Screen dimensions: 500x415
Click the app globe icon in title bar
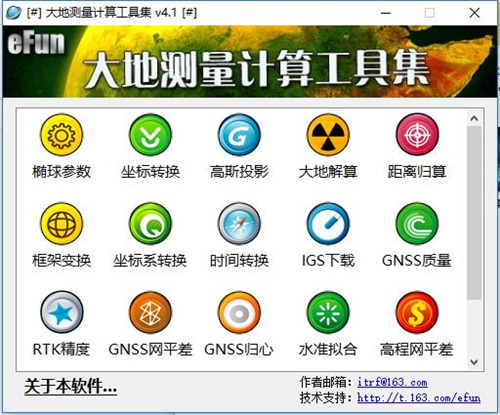[14, 13]
